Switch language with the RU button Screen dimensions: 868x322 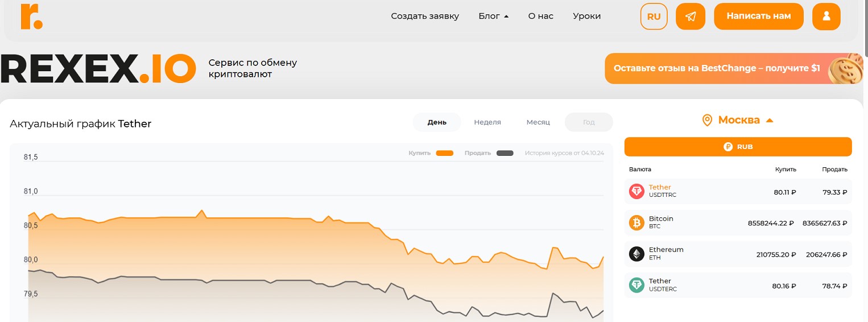coord(654,16)
